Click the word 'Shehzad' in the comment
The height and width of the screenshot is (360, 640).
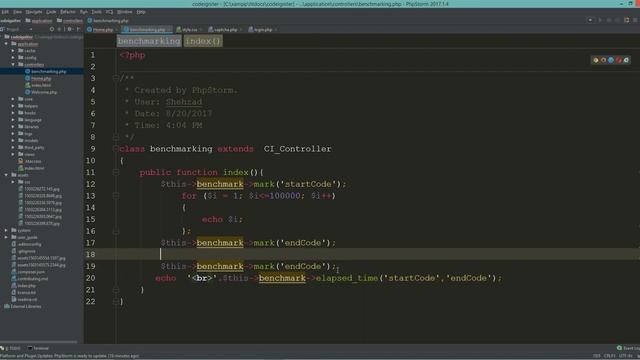pos(184,102)
